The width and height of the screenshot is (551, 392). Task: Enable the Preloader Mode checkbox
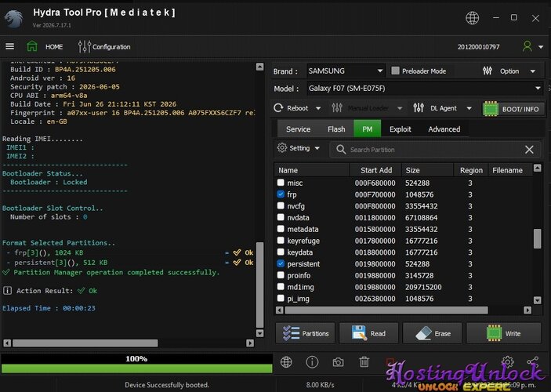395,71
